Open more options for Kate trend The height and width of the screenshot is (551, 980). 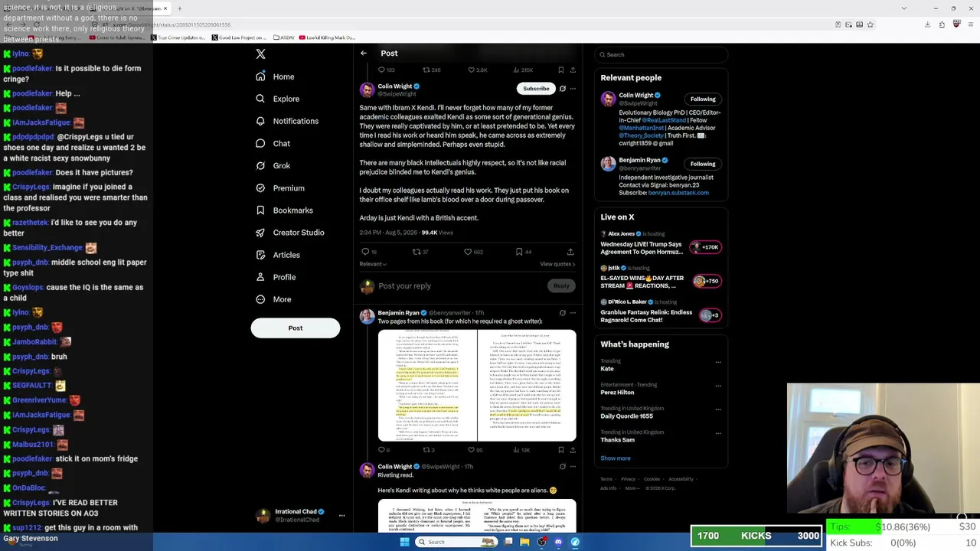(718, 362)
